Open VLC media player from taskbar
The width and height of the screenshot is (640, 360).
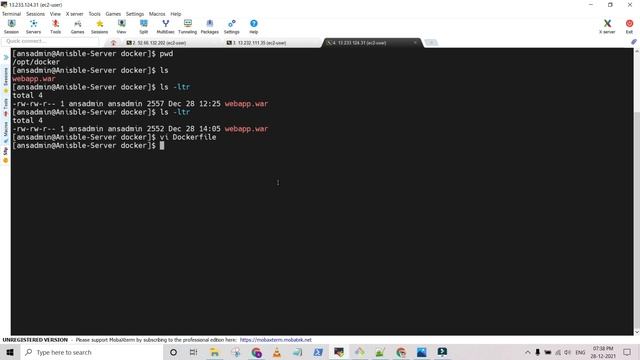coord(277,352)
